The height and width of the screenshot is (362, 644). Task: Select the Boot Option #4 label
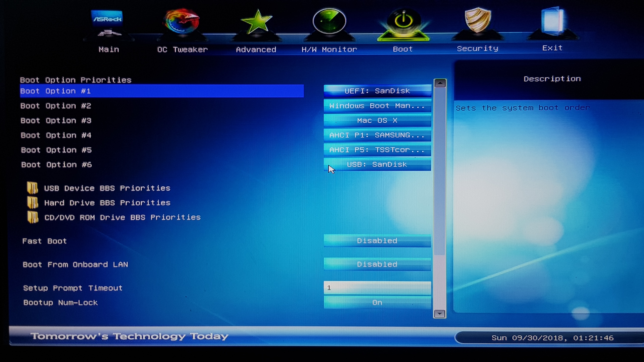pyautogui.click(x=56, y=135)
